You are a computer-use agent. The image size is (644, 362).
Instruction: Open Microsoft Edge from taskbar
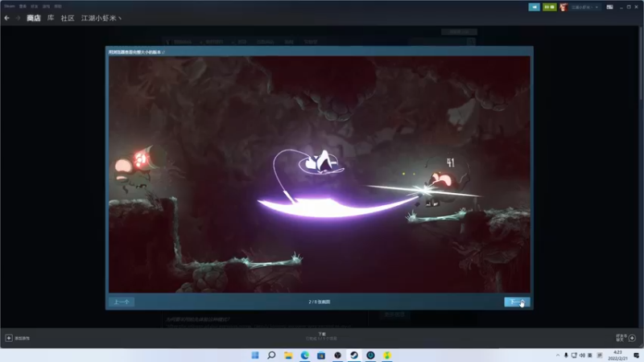coord(305,355)
